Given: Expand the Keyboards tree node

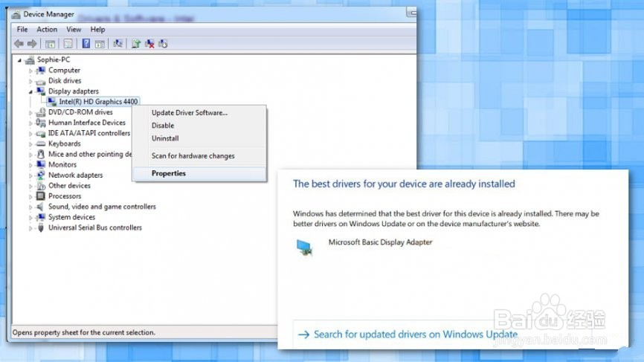Looking at the screenshot, I should [x=30, y=144].
